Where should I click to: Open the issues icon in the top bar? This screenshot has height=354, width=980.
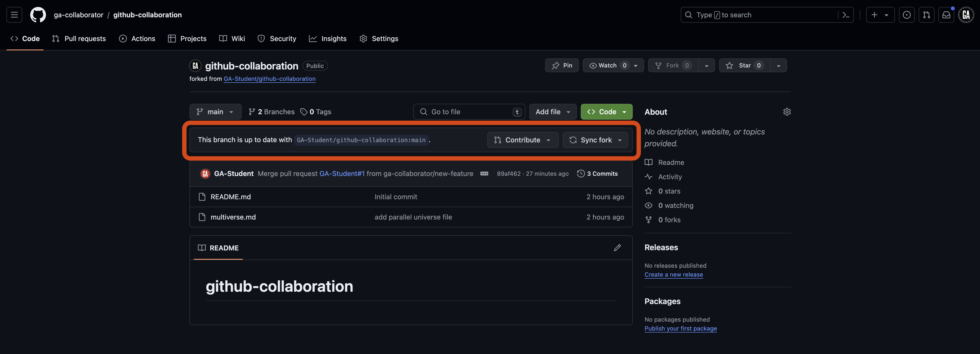coord(907,15)
